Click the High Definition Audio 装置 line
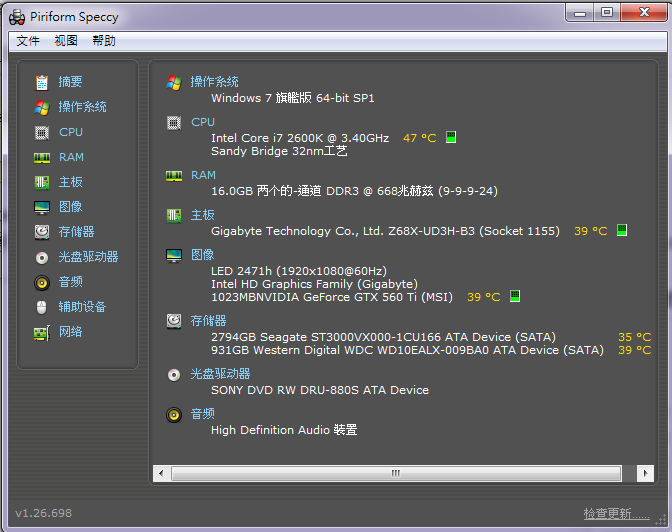 click(x=284, y=430)
